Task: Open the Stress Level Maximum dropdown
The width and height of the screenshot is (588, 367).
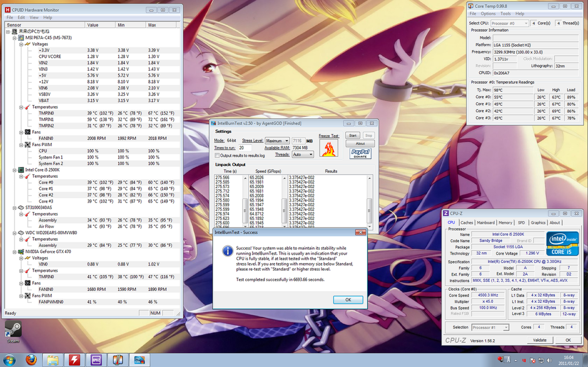Action: click(277, 140)
